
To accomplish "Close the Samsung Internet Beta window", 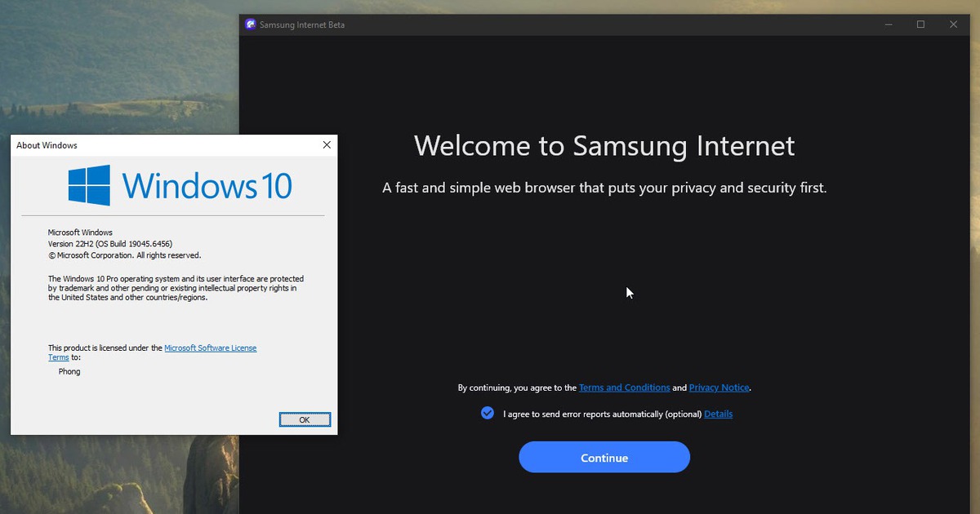I will click(953, 24).
